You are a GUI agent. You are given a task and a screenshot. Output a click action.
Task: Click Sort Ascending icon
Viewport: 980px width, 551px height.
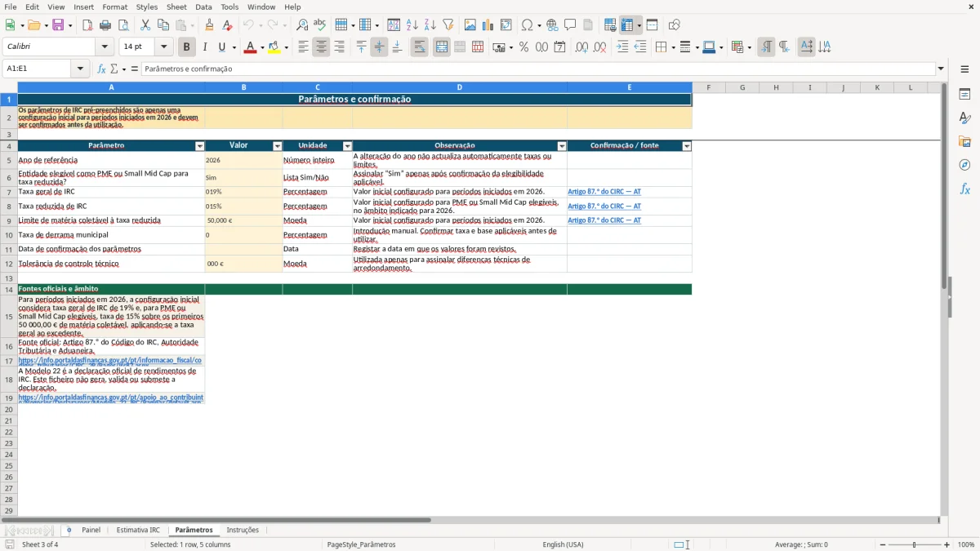click(x=412, y=25)
